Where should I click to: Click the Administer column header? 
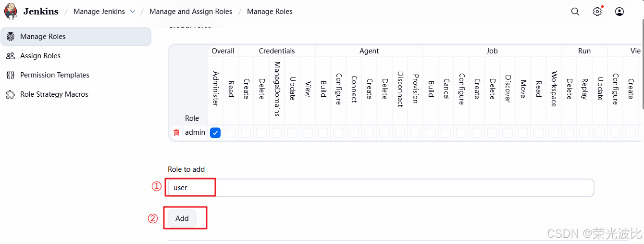[215, 89]
